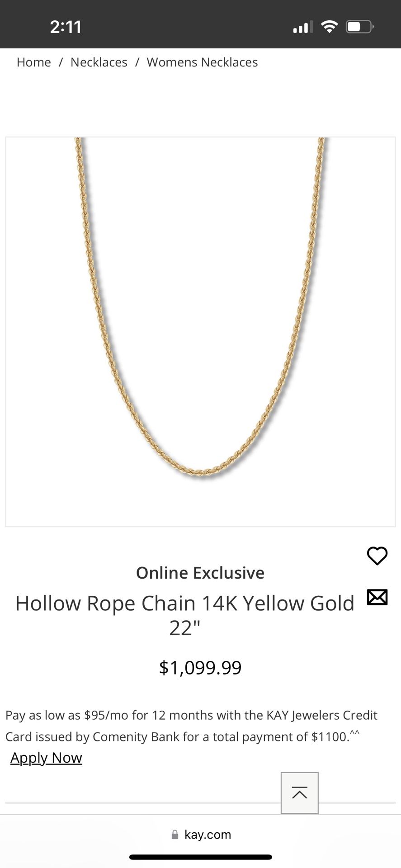
Task: Go to Necklaces breadcrumb category
Action: click(x=99, y=62)
